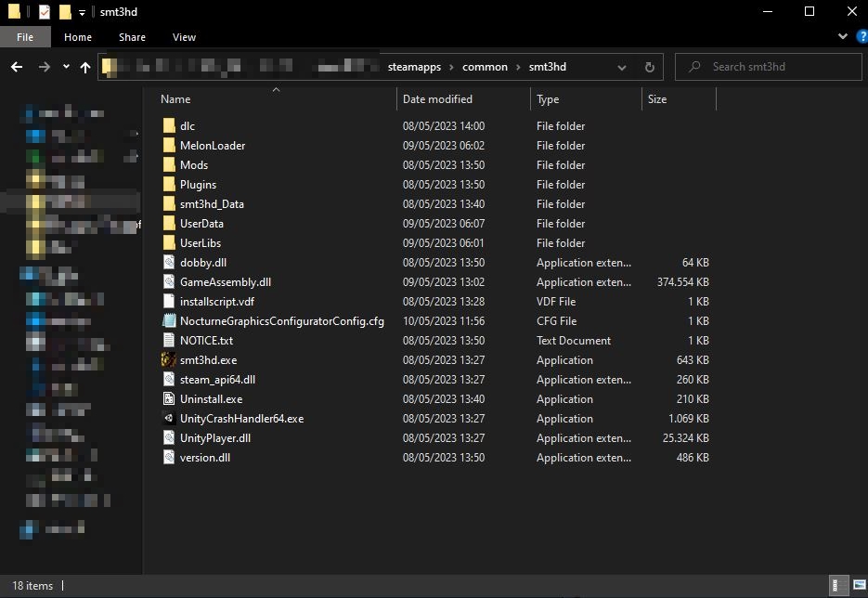Click the steam_api64.dll file icon
Screen dimensions: 868x598
tap(169, 379)
